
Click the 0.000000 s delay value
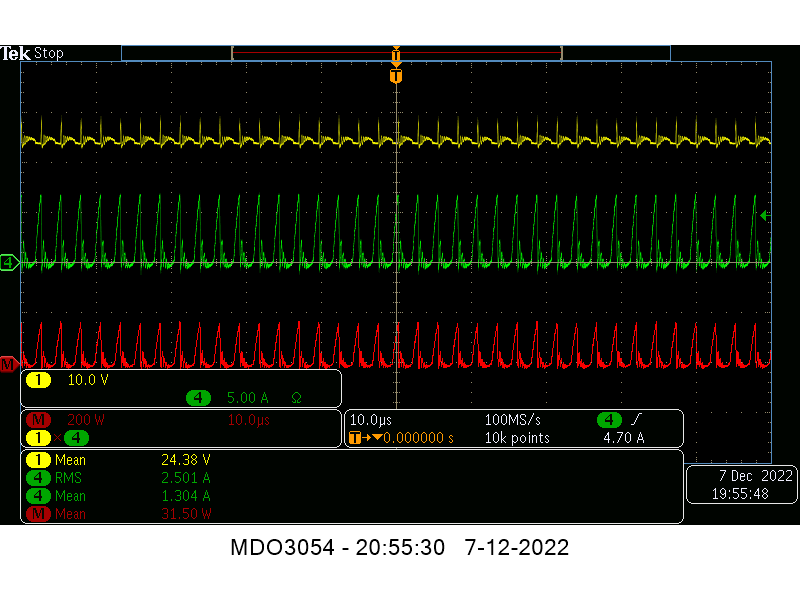[418, 438]
